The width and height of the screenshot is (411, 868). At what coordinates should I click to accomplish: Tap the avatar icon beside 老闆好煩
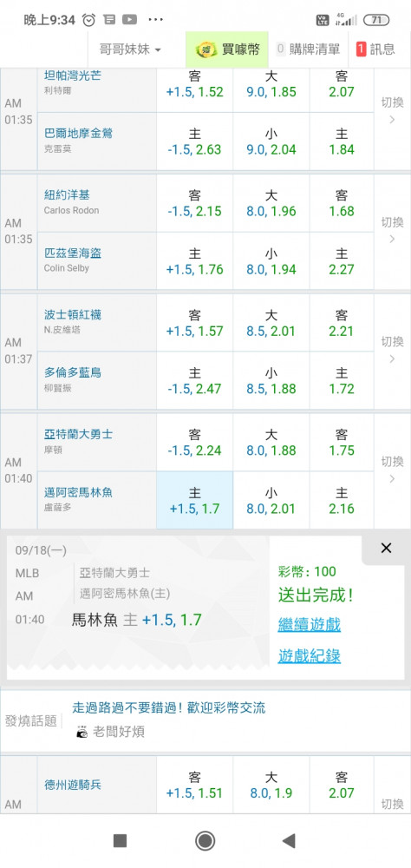(x=82, y=732)
